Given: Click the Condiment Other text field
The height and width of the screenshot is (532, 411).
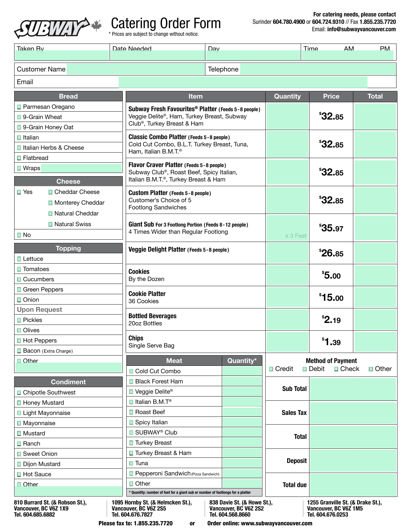Looking at the screenshot, I should pyautogui.click(x=69, y=491).
